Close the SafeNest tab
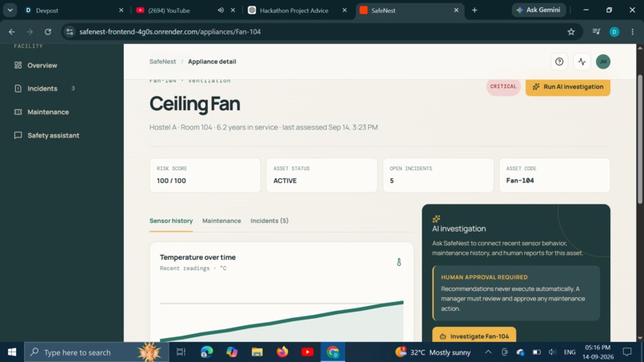644x362 pixels. point(456,10)
